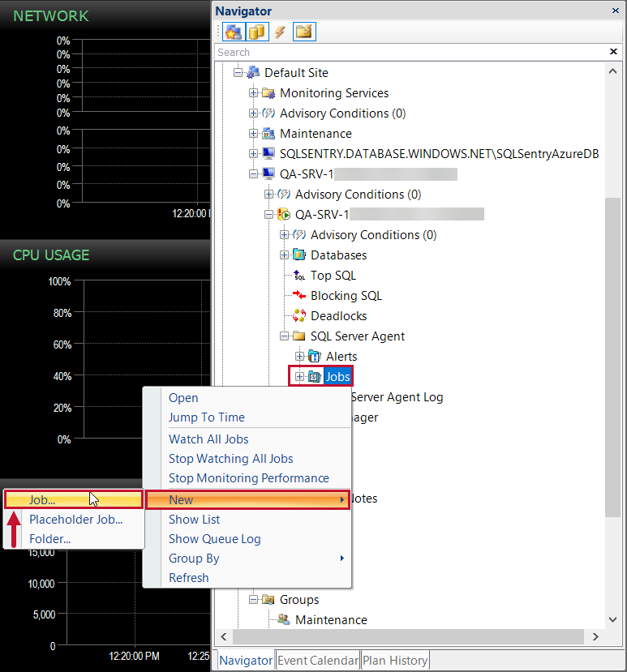Switch to the Navigator tab

tap(246, 661)
